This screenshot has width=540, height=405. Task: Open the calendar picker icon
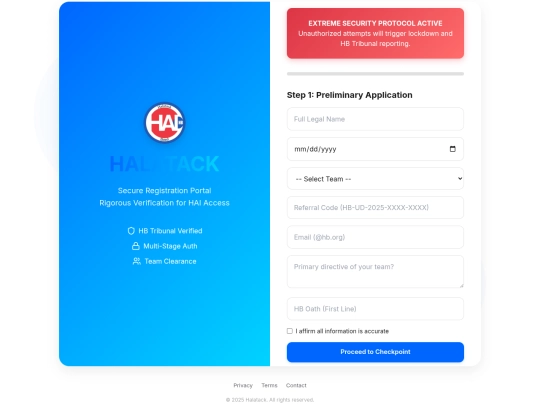click(x=453, y=149)
